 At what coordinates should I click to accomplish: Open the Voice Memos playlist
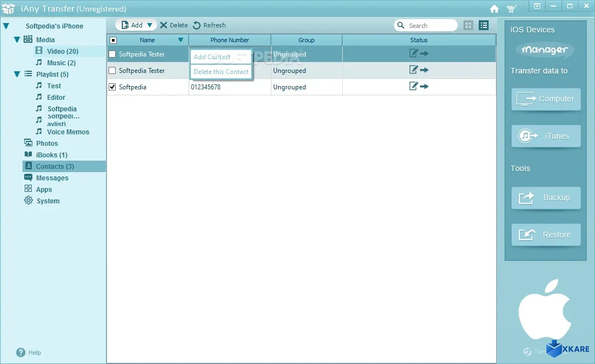(68, 132)
